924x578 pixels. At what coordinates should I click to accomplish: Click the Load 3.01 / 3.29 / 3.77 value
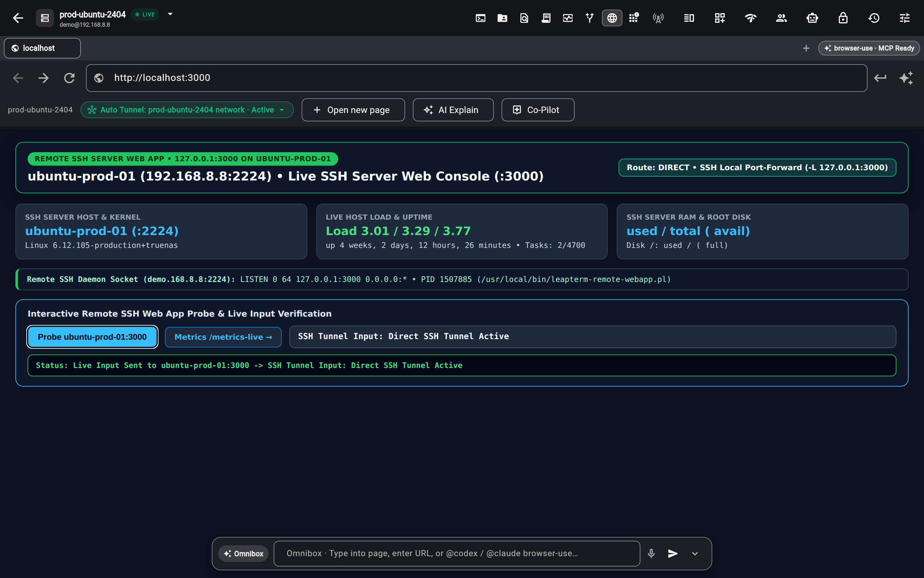(398, 231)
